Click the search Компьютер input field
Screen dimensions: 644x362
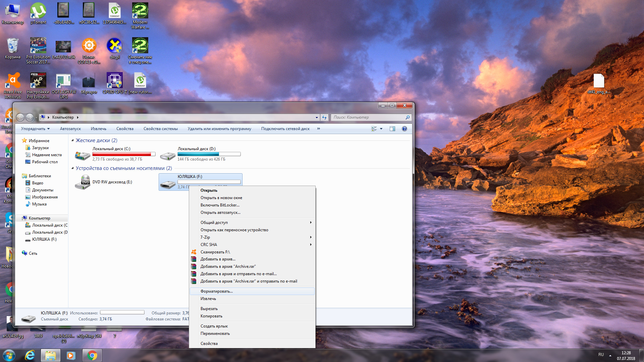click(368, 117)
